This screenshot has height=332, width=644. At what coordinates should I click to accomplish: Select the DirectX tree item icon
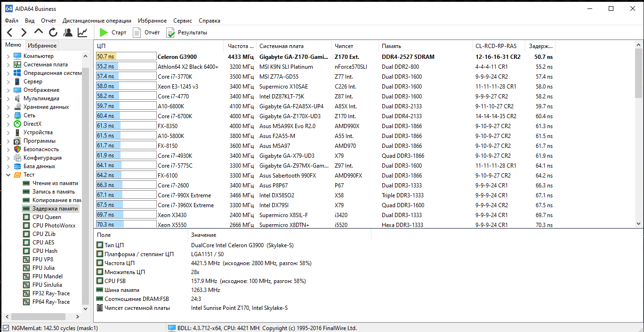pos(17,124)
